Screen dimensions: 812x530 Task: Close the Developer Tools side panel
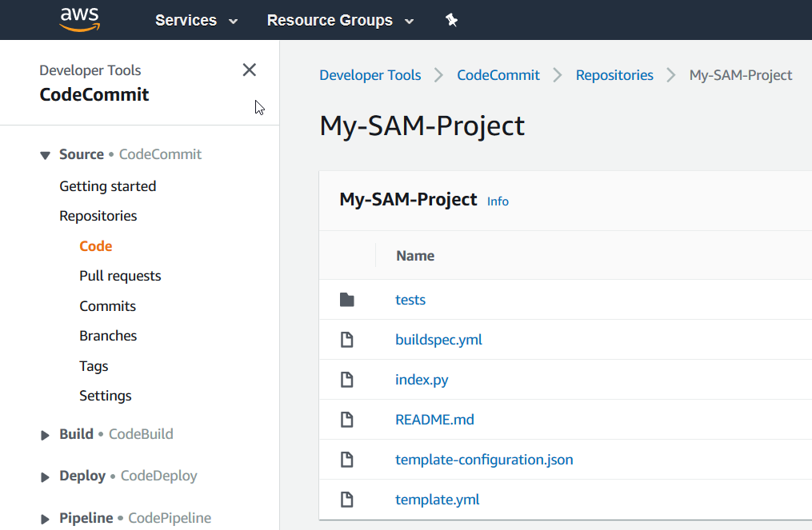tap(250, 70)
